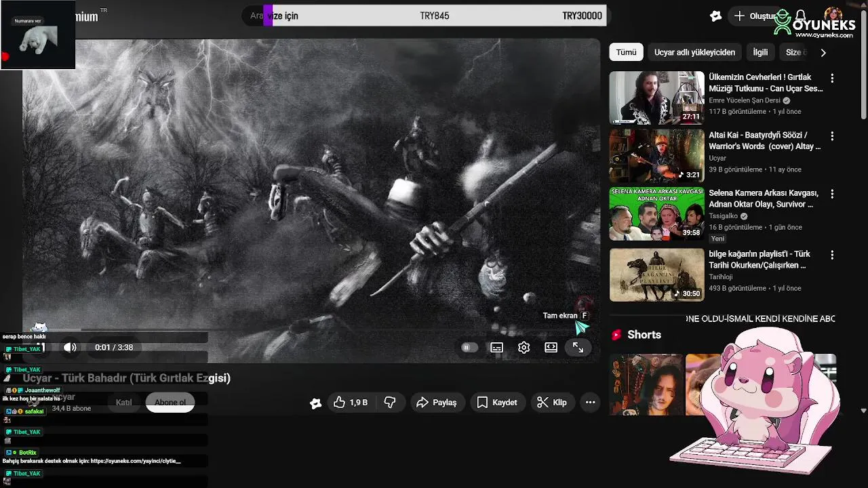The width and height of the screenshot is (868, 488).
Task: Click the TRY845 donation goal bar
Action: pos(434,16)
